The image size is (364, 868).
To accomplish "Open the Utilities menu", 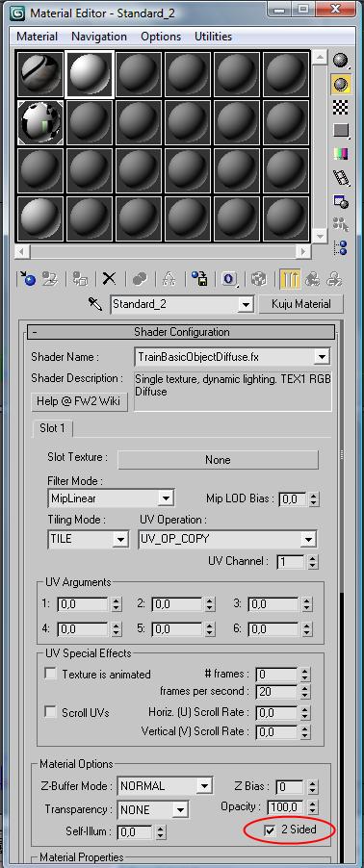I will click(213, 37).
